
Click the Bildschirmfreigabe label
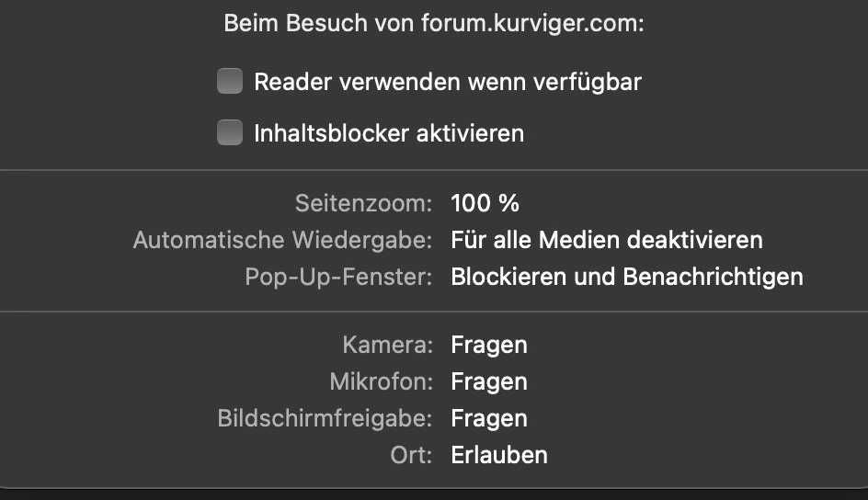[x=325, y=418]
